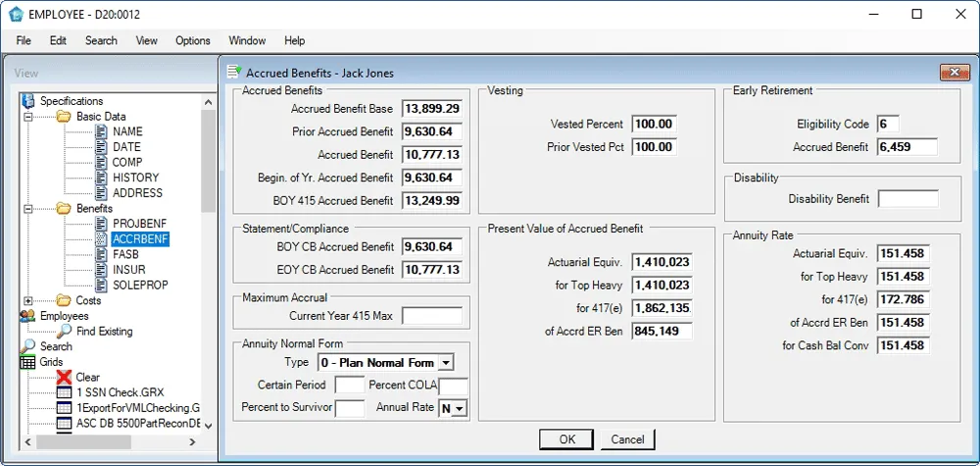
Task: Click the tree scrollbar down arrow
Action: 208,426
